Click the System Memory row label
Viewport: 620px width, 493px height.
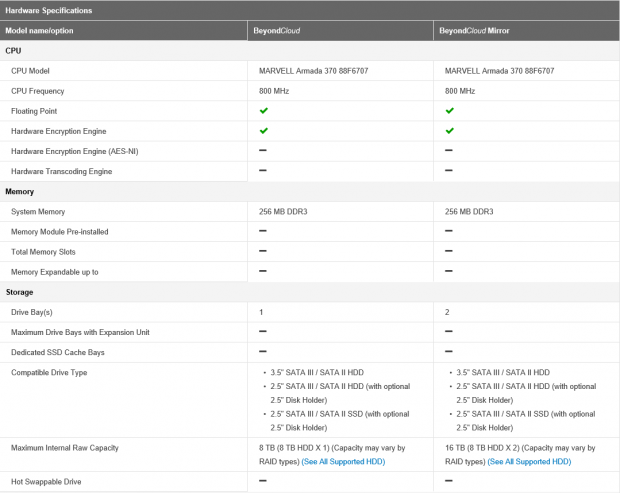coord(38,212)
